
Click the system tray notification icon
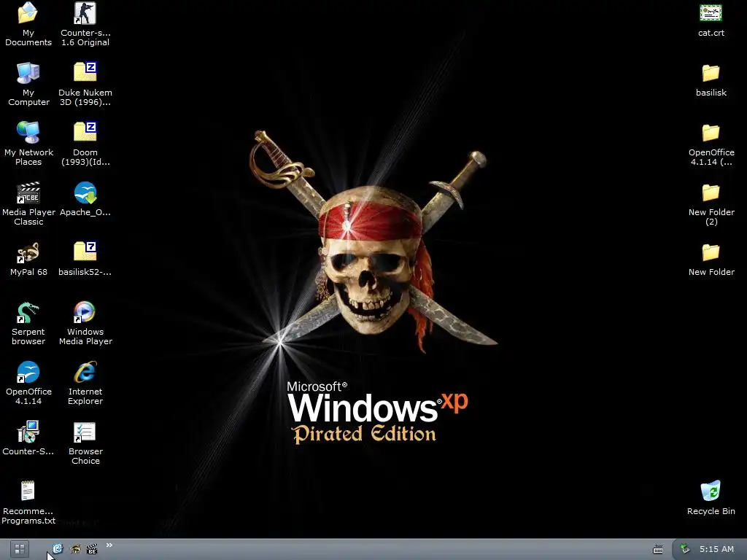[x=685, y=549]
